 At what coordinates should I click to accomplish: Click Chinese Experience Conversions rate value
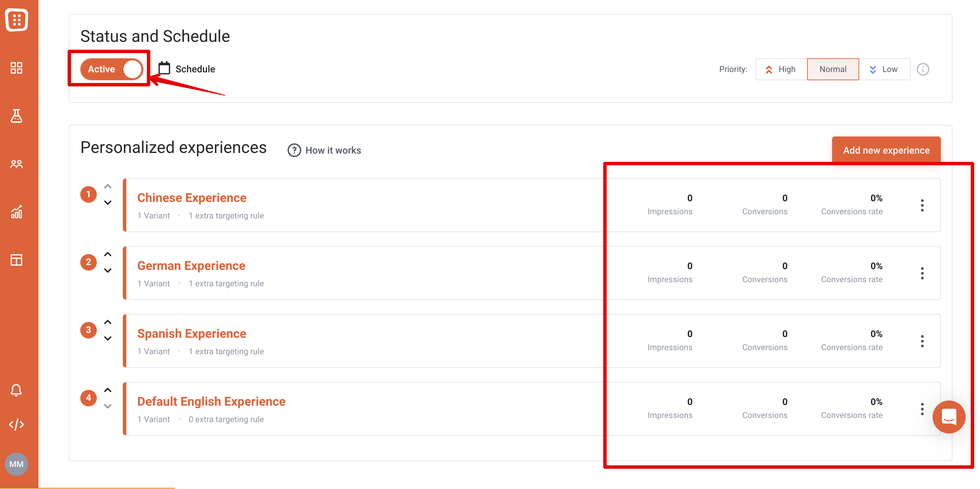click(x=876, y=198)
